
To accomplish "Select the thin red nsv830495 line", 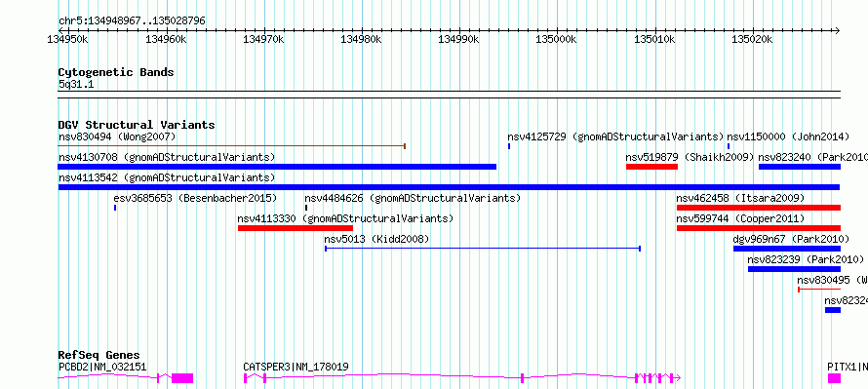I will (819, 290).
